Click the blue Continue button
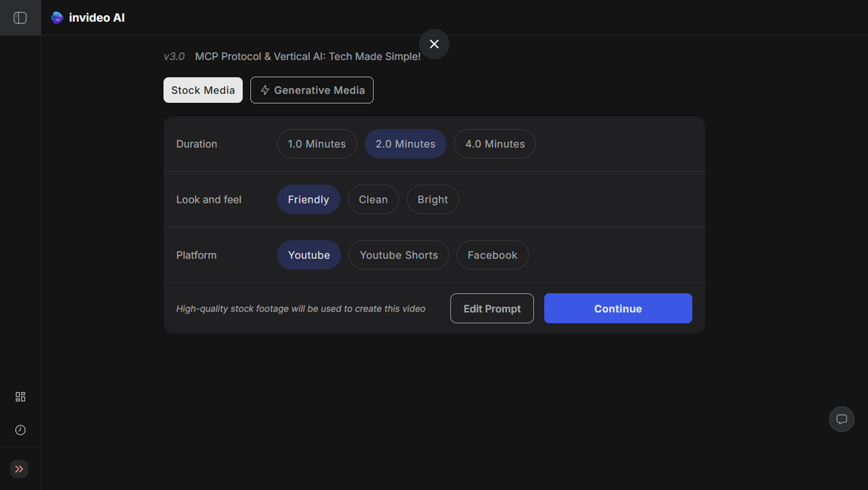Screen dimensions: 868x490 618,308
